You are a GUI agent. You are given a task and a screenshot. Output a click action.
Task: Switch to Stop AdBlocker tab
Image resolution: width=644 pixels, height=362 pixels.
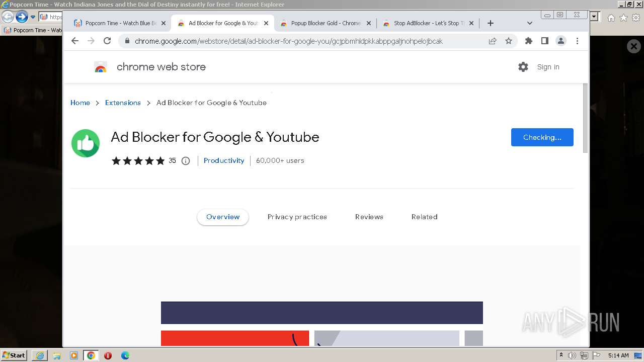428,23
